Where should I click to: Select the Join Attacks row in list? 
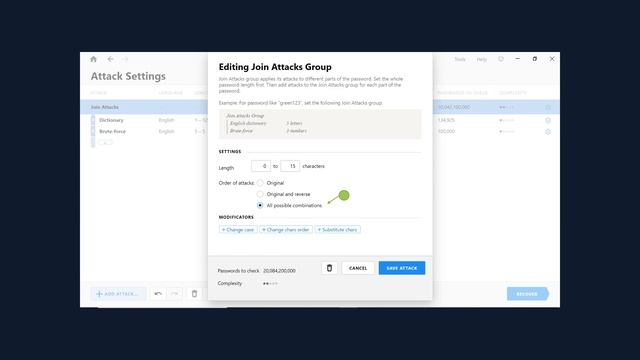click(x=144, y=107)
